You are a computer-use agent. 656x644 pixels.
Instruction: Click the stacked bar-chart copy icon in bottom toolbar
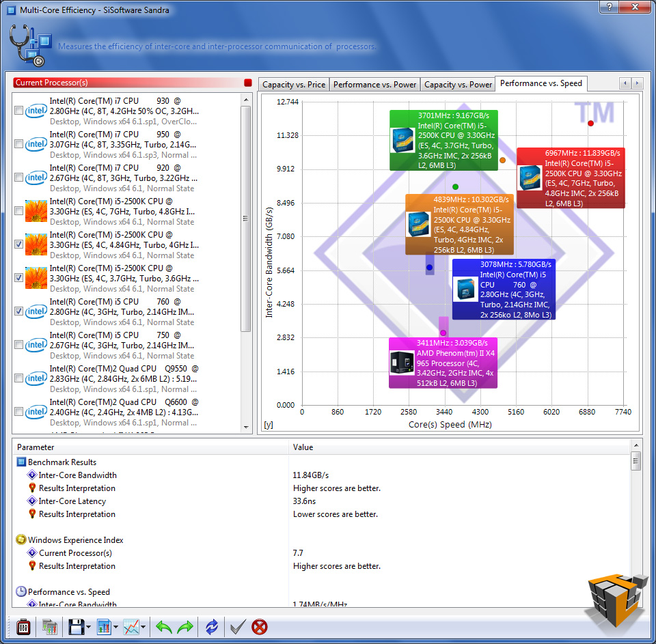tap(49, 627)
